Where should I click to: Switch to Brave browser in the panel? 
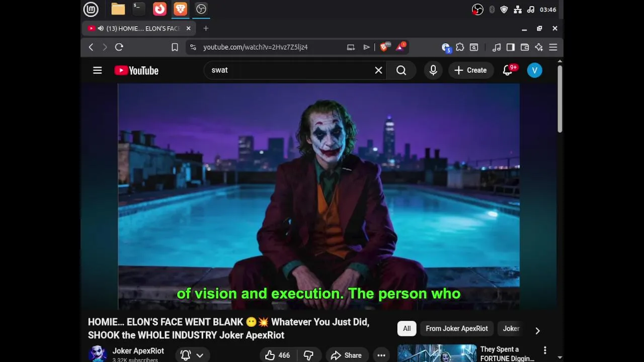pos(180,9)
